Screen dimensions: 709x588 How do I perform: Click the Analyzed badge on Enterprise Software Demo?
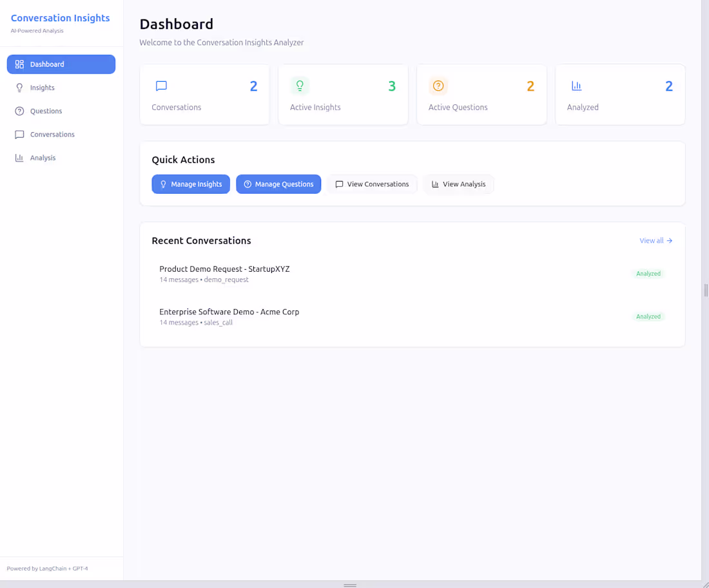coord(648,316)
